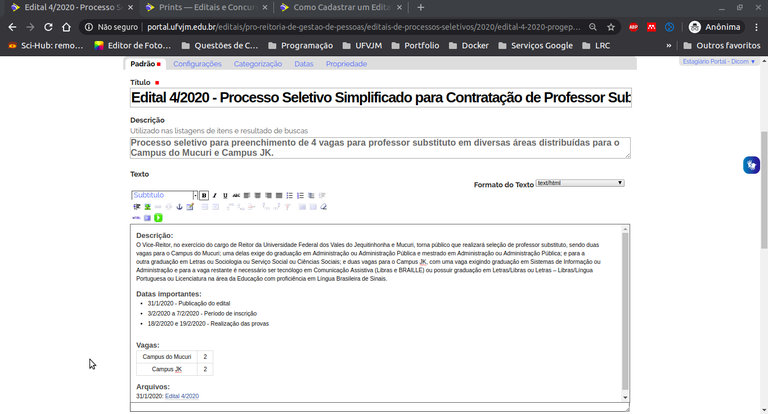Click the underline formatting icon

pos(225,196)
